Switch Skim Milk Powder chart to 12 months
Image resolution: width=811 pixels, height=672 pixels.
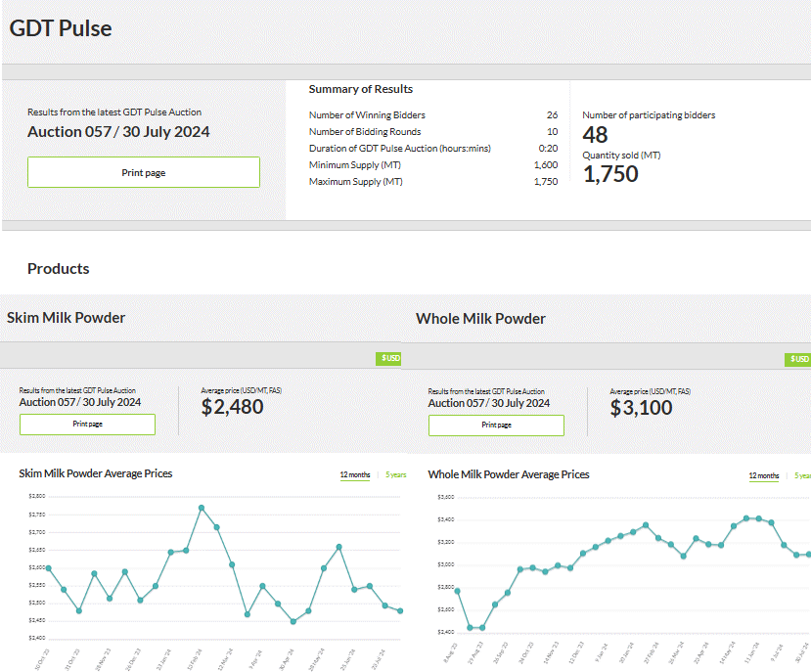355,475
